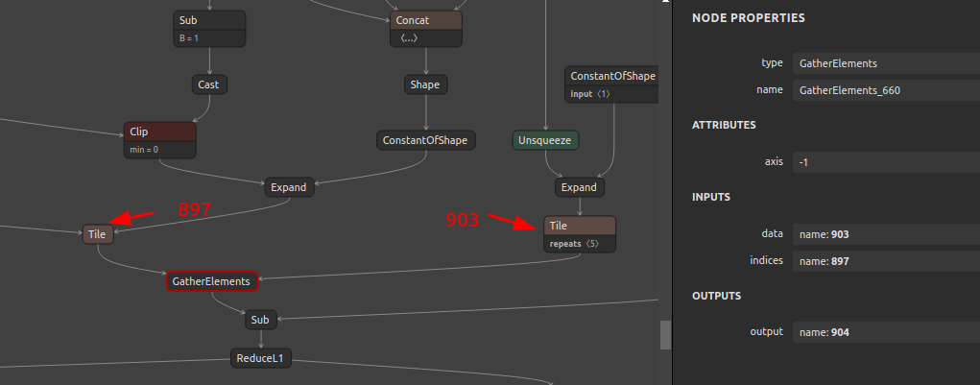980x385 pixels.
Task: Click the Clip node header
Action: click(160, 132)
